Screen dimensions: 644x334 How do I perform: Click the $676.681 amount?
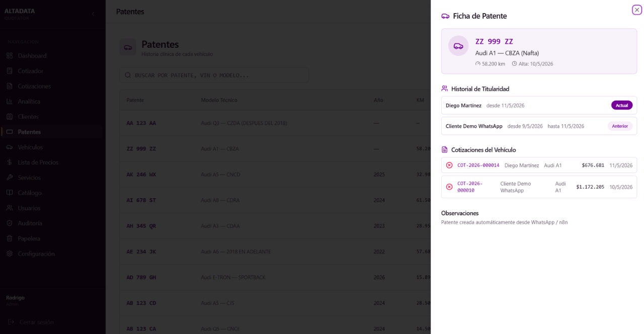click(x=593, y=165)
